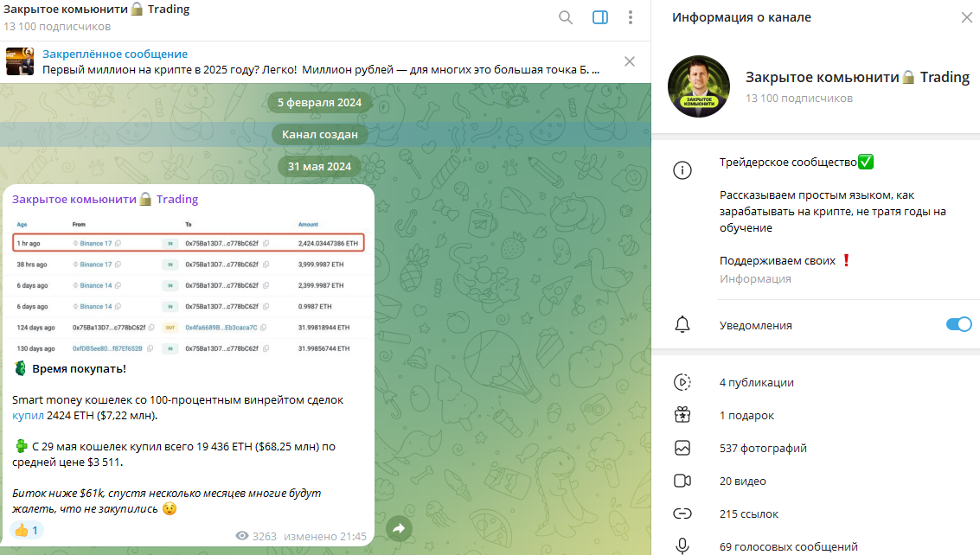Image resolution: width=980 pixels, height=555 pixels.
Task: Close the channel info panel
Action: coord(966,17)
